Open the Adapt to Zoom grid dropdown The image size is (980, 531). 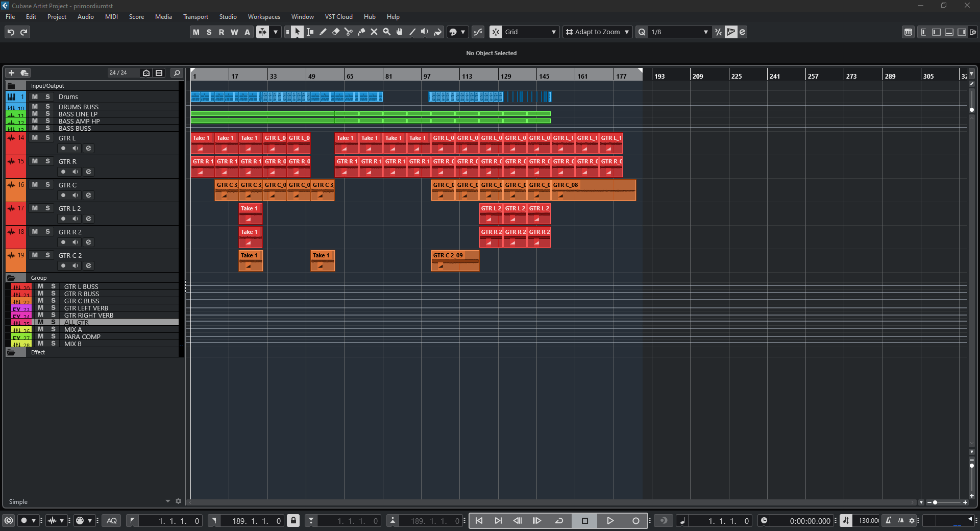pos(598,32)
